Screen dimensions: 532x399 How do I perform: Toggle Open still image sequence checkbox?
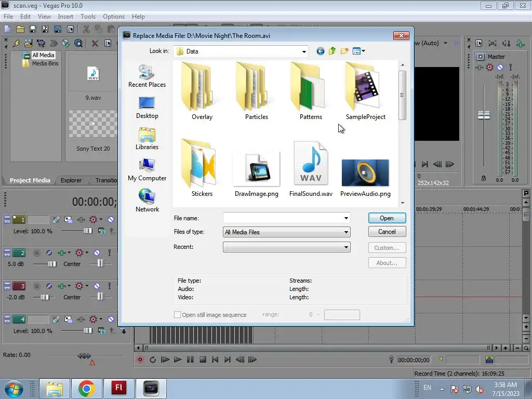click(177, 314)
